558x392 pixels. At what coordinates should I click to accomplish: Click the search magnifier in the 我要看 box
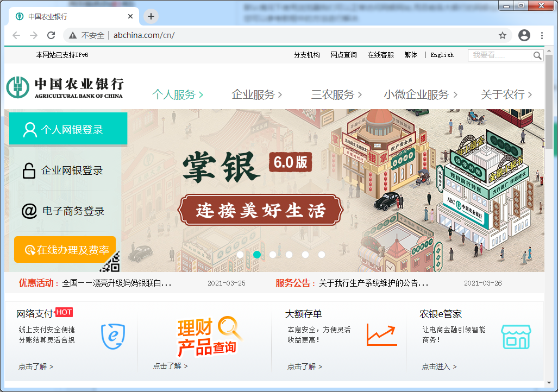coord(537,55)
